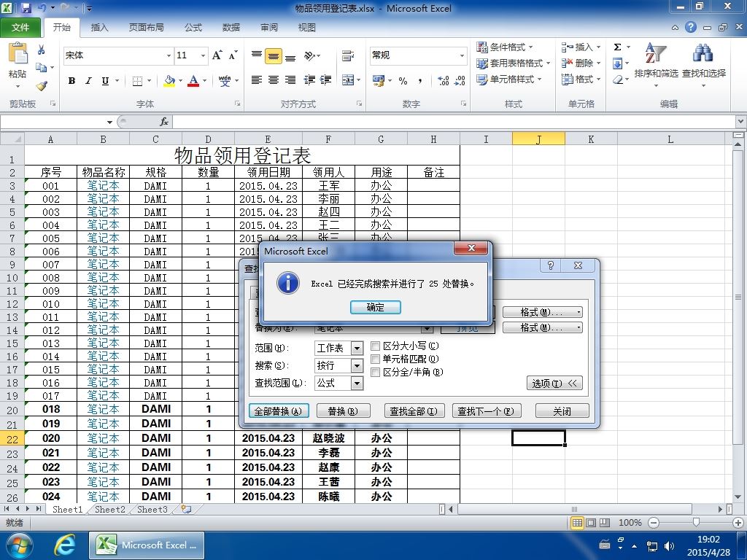The image size is (747, 560).
Task: Select the Format Painter brush
Action: click(42, 86)
